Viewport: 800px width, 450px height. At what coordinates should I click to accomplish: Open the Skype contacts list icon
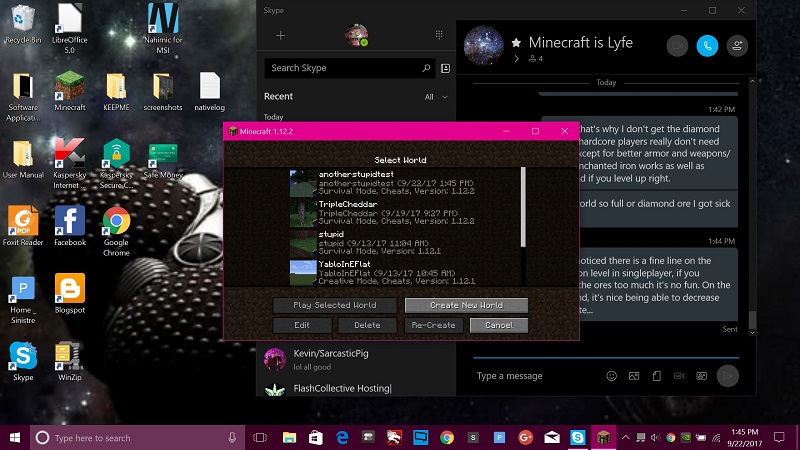tap(445, 68)
